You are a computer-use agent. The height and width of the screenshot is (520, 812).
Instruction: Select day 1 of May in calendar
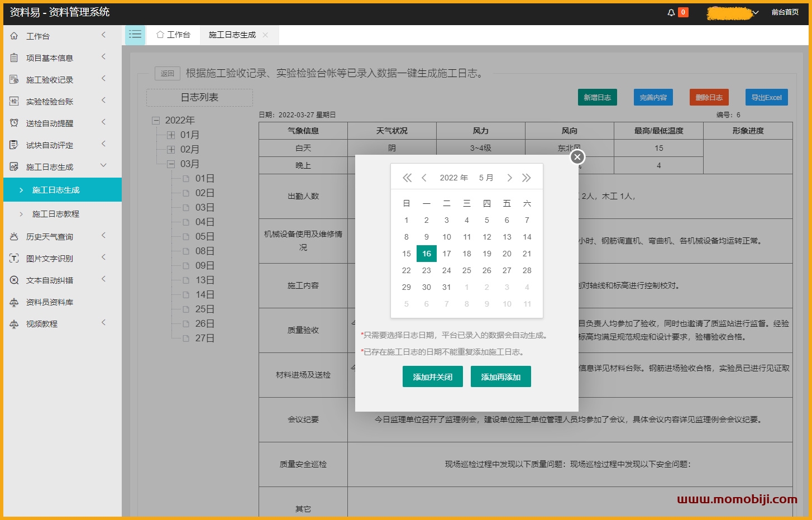pos(407,220)
